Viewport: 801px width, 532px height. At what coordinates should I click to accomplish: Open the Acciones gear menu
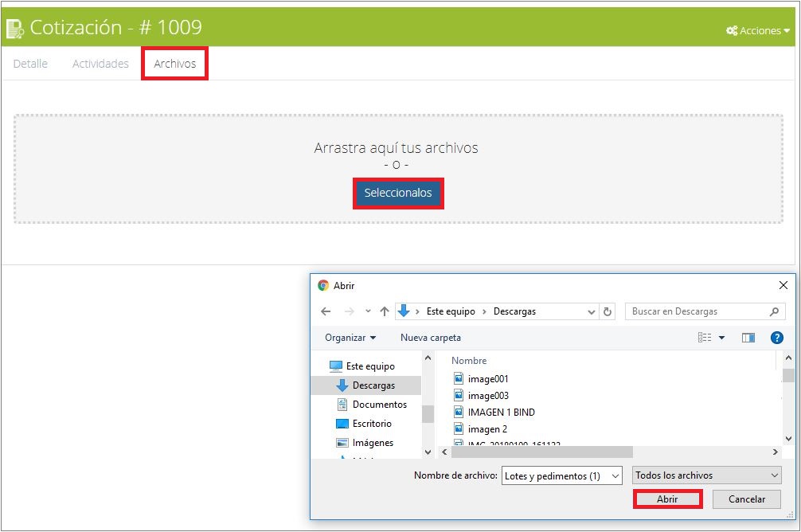click(x=757, y=30)
